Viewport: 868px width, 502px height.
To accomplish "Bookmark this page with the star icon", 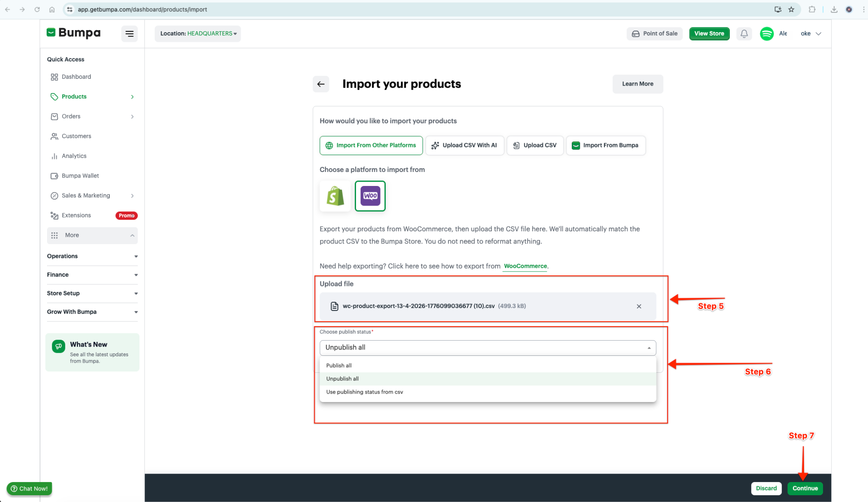I will coord(791,9).
